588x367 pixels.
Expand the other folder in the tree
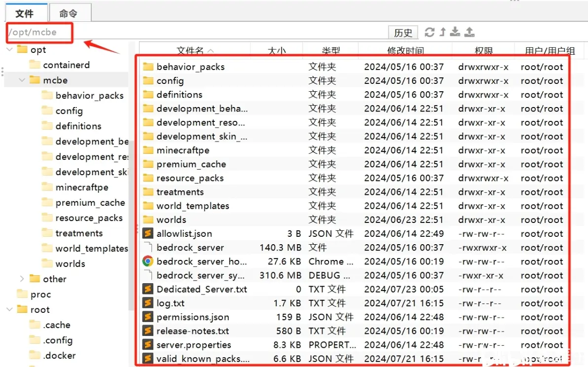(x=22, y=279)
